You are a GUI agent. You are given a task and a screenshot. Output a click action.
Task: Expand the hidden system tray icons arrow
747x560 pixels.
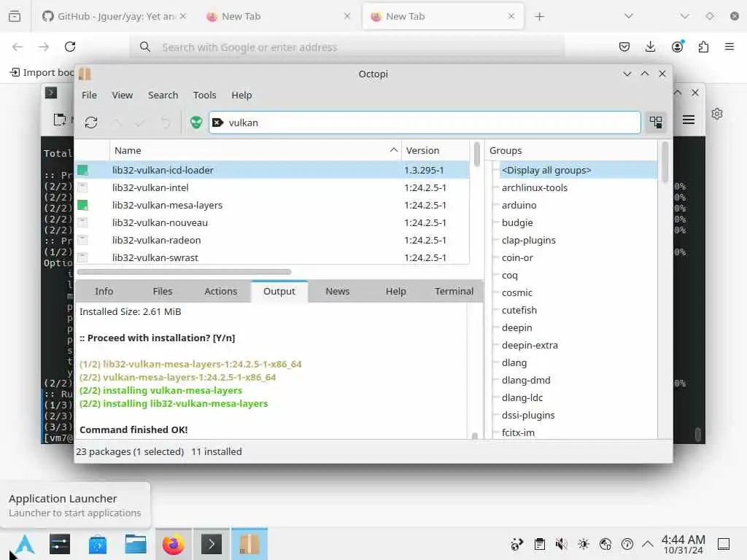point(648,544)
